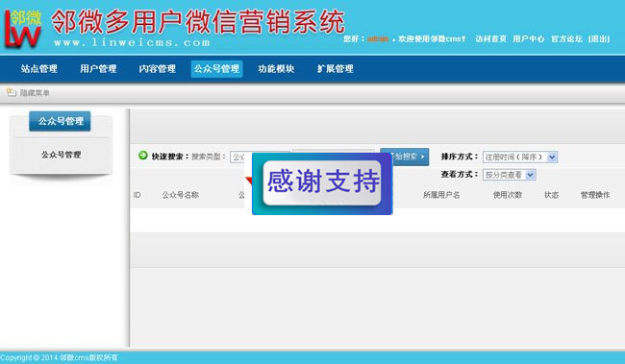This screenshot has height=364, width=625.
Task: Expand the 搜索类型 search type combo box
Action: point(240,157)
